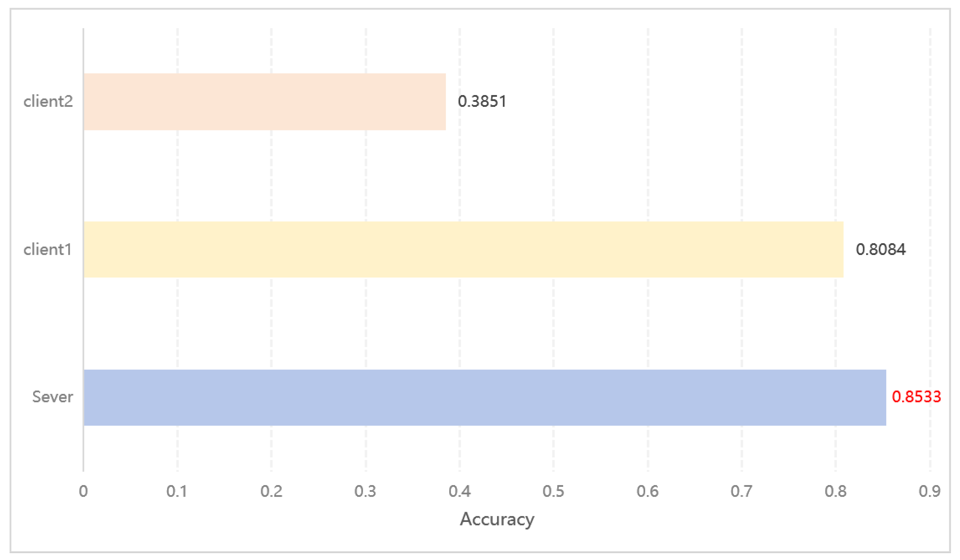
Task: Click the 0.1 axis tick label
Action: point(177,491)
